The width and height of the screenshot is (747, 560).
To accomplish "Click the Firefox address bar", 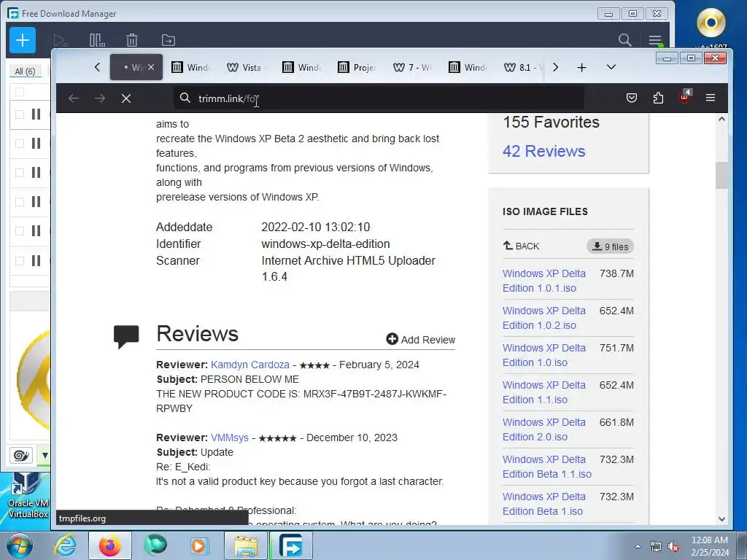I will click(x=379, y=98).
